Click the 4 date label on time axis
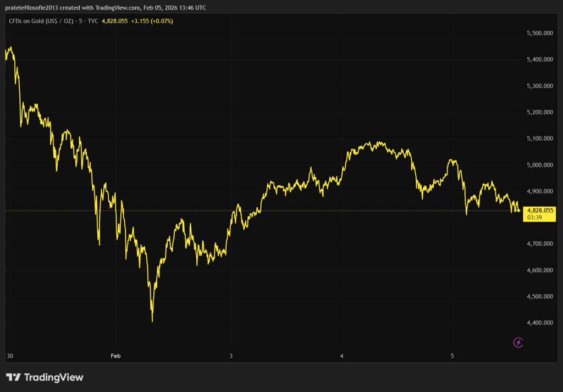This screenshot has height=392, width=563. 342,356
